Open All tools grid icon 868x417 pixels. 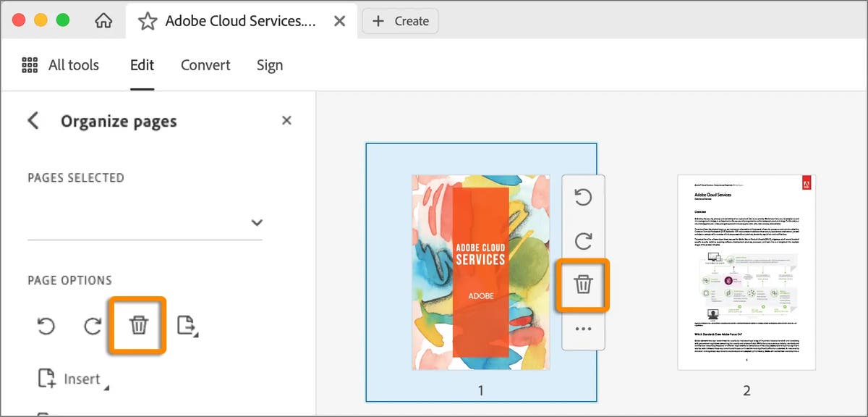tap(30, 64)
